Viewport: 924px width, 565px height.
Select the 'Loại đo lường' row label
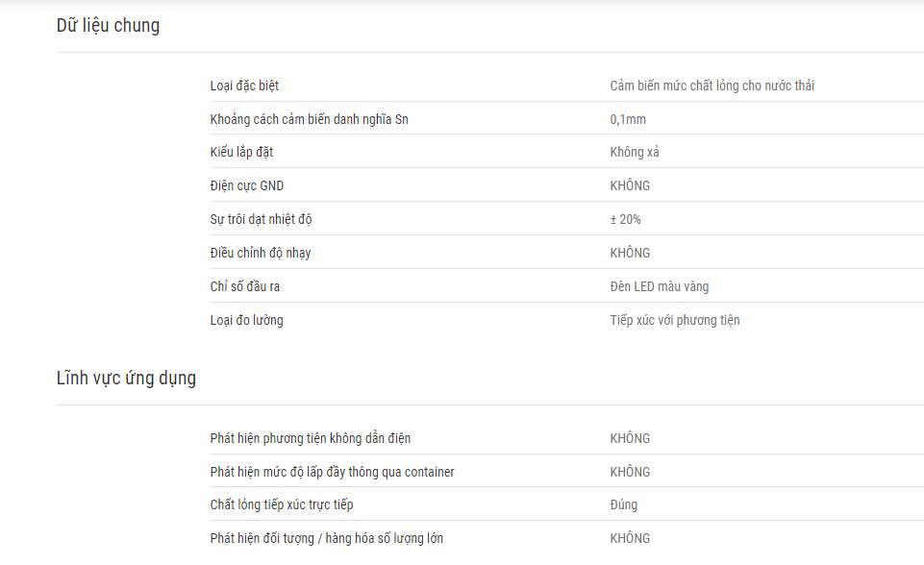point(247,321)
